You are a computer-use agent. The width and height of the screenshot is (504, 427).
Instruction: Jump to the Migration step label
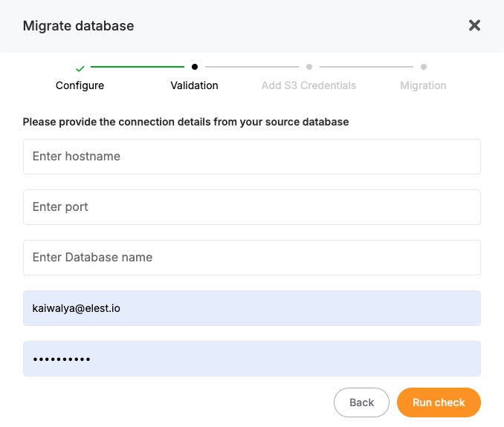point(423,85)
